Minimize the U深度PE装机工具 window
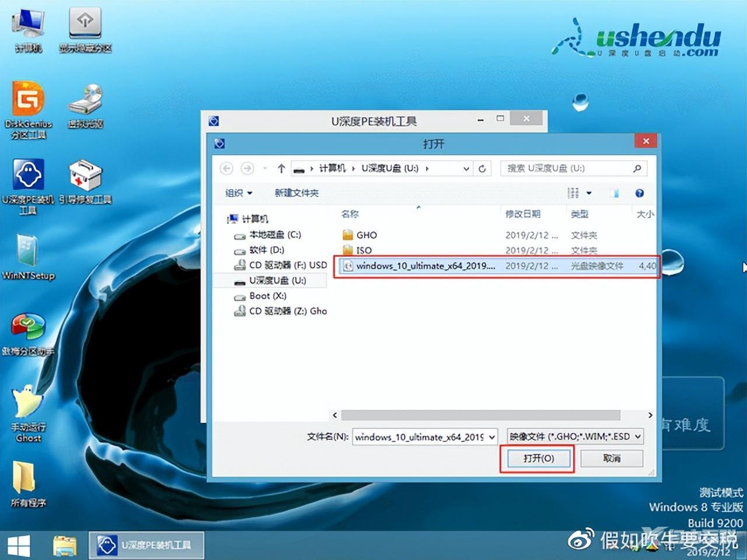The height and width of the screenshot is (560, 747). (x=480, y=120)
